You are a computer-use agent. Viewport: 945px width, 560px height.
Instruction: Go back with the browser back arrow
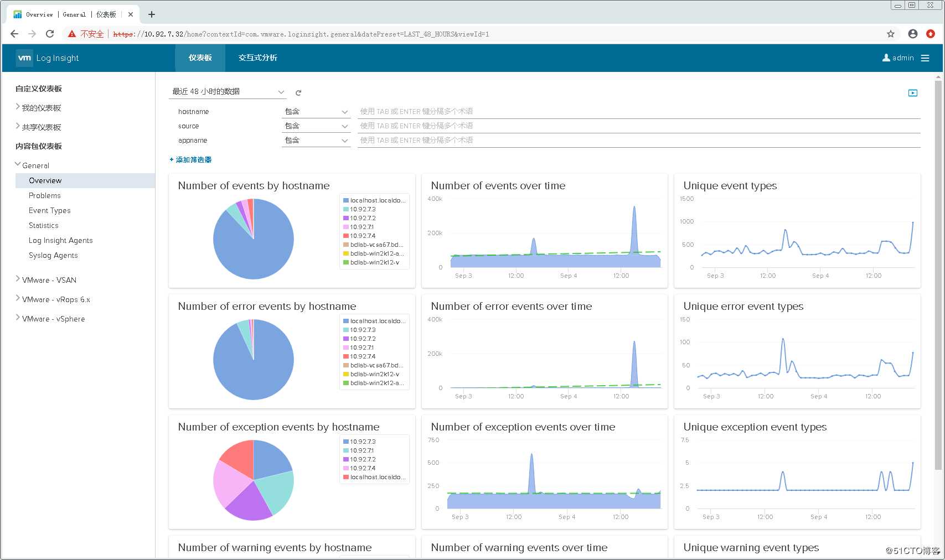pos(14,34)
